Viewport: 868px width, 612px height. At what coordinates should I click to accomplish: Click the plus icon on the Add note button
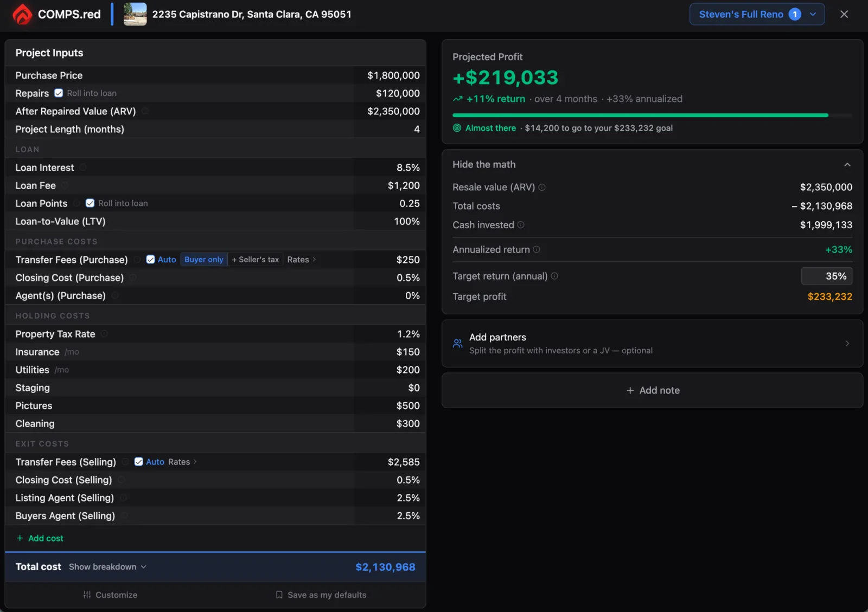630,390
